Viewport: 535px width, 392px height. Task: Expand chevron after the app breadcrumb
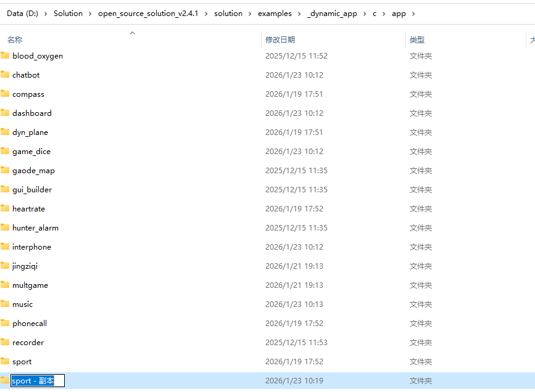413,14
